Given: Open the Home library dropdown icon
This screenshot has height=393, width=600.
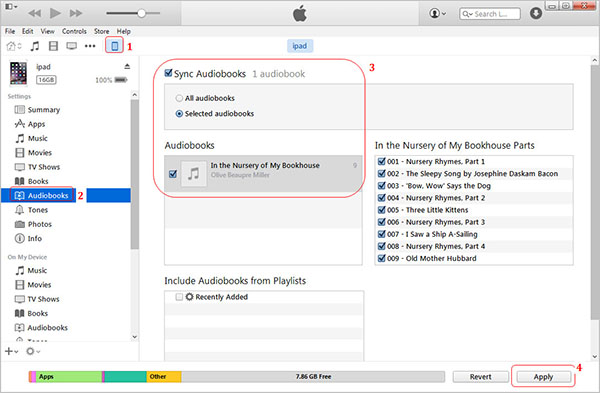Looking at the screenshot, I should (x=14, y=46).
